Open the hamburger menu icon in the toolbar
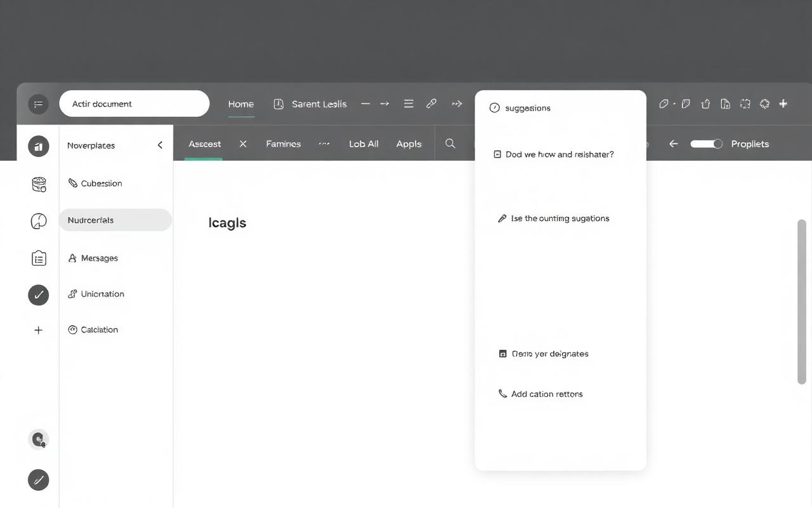The width and height of the screenshot is (812, 508). tap(409, 104)
